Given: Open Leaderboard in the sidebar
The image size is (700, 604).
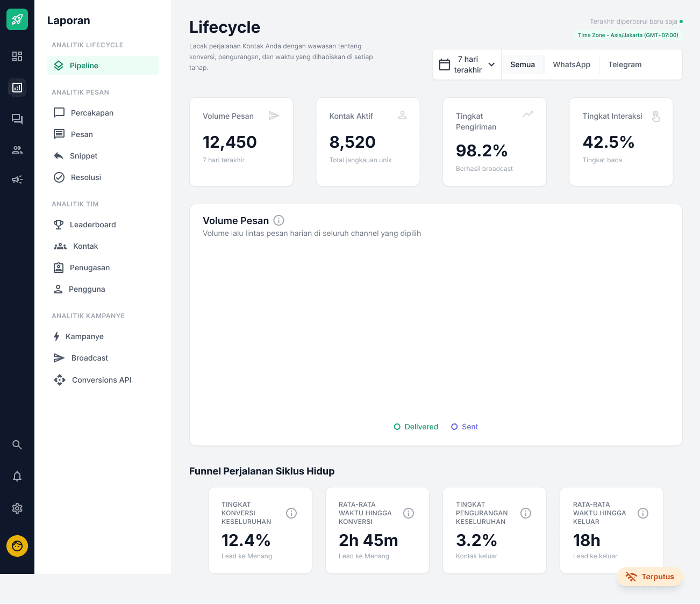Looking at the screenshot, I should pyautogui.click(x=92, y=225).
